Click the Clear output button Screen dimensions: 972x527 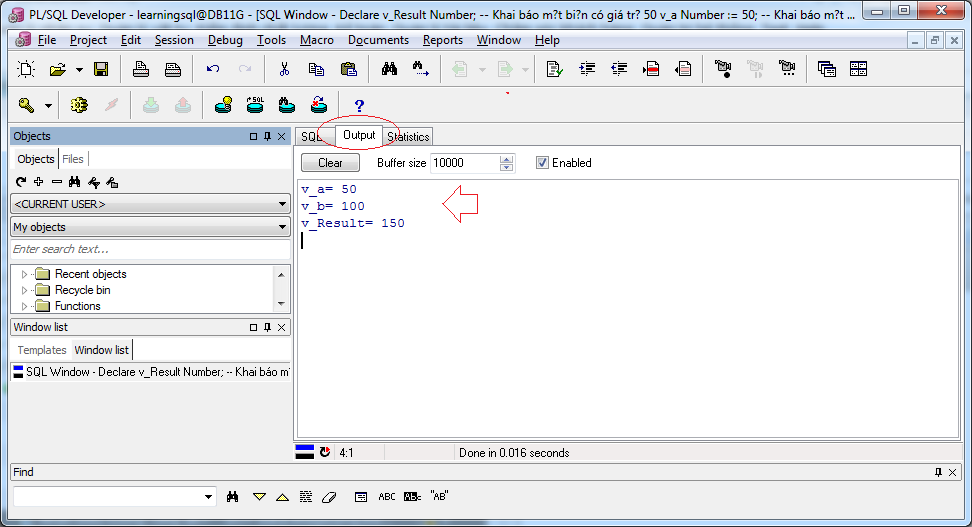coord(330,162)
